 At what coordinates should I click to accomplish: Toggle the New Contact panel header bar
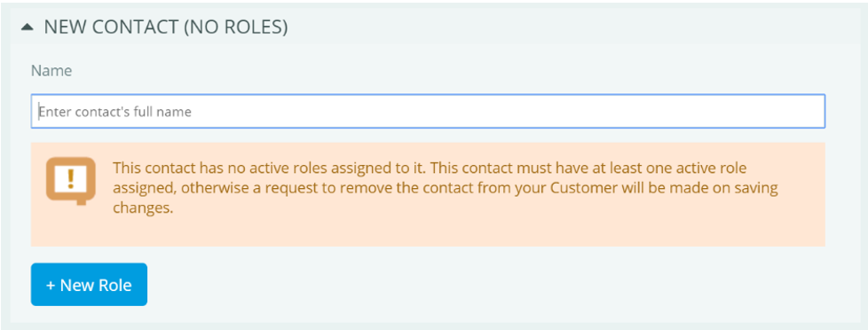(434, 27)
